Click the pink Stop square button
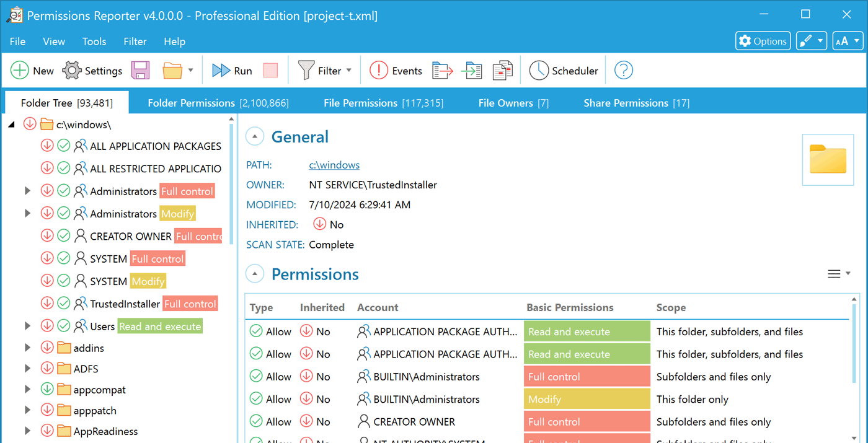 (x=270, y=71)
